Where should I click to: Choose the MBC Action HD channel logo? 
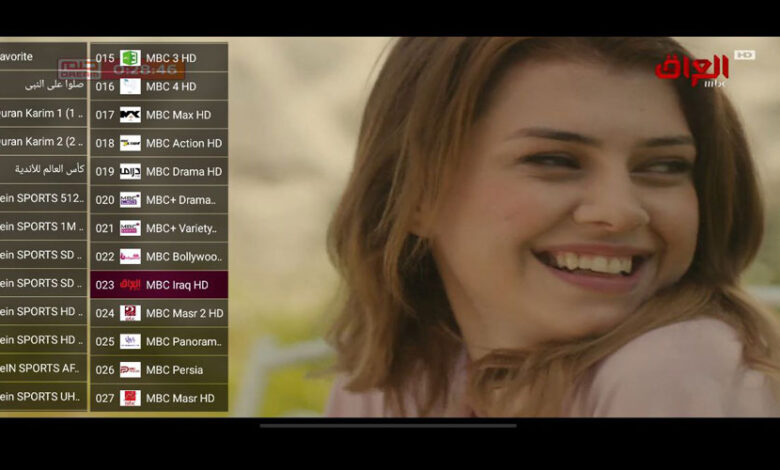coord(130,143)
